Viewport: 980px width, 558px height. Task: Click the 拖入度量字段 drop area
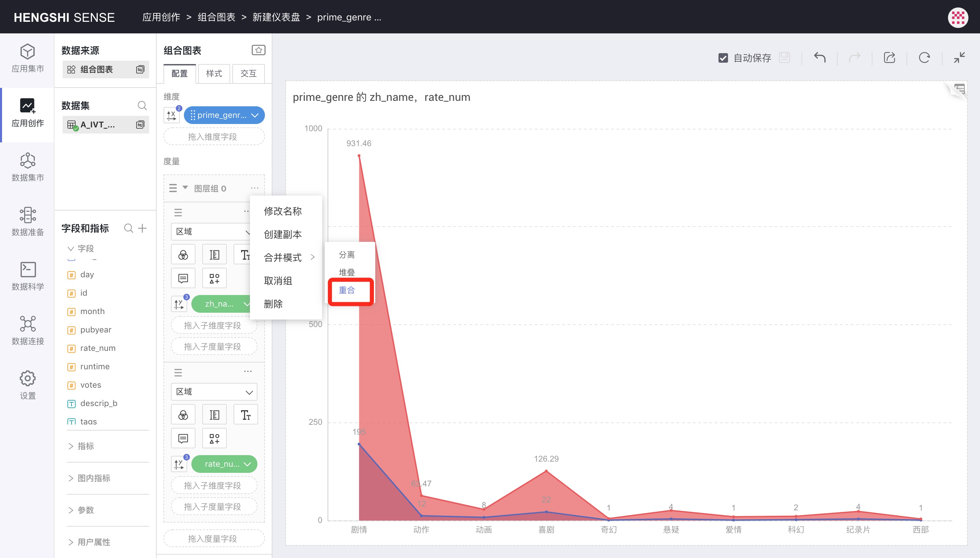[x=214, y=539]
